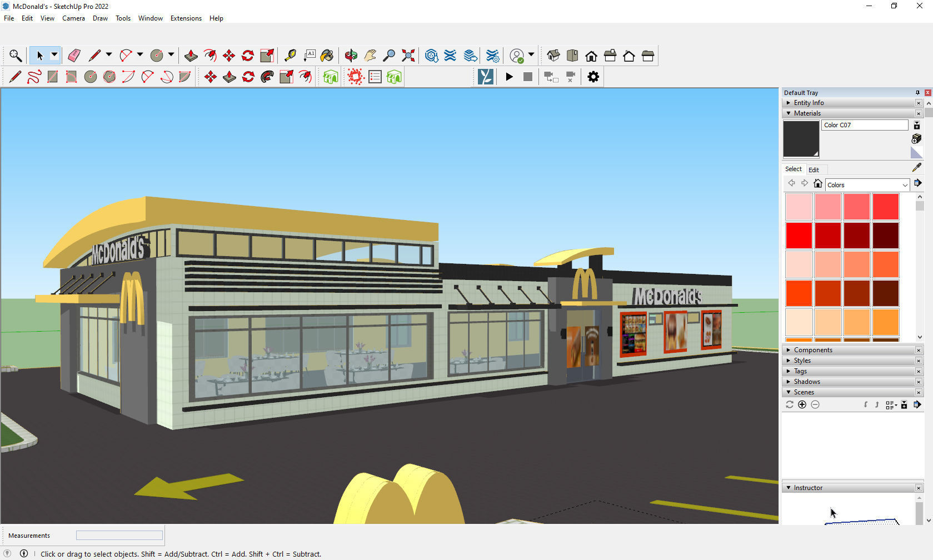
Task: Click the Update Scene refresh icon
Action: (790, 404)
